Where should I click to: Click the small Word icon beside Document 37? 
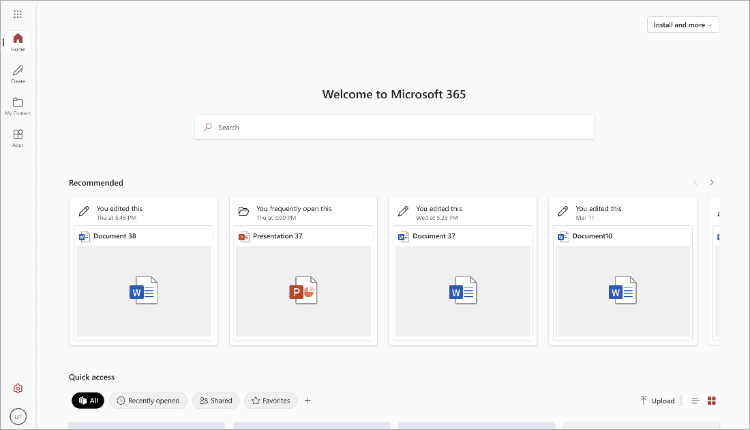404,236
